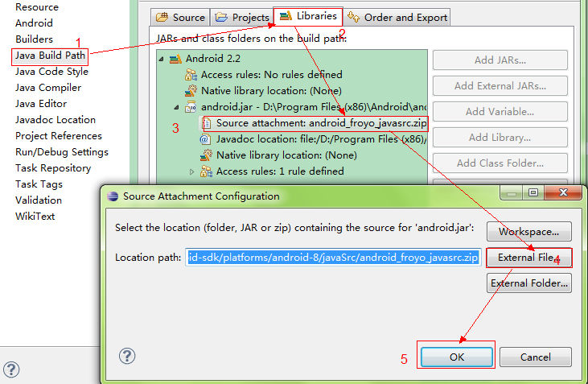Open Run/Debug Settings
The height and width of the screenshot is (384, 588).
click(x=62, y=152)
